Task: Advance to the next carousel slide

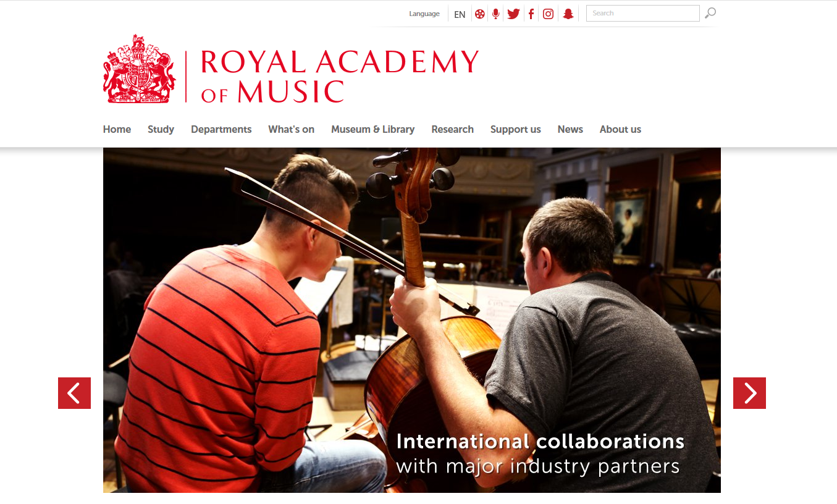Action: [x=749, y=393]
